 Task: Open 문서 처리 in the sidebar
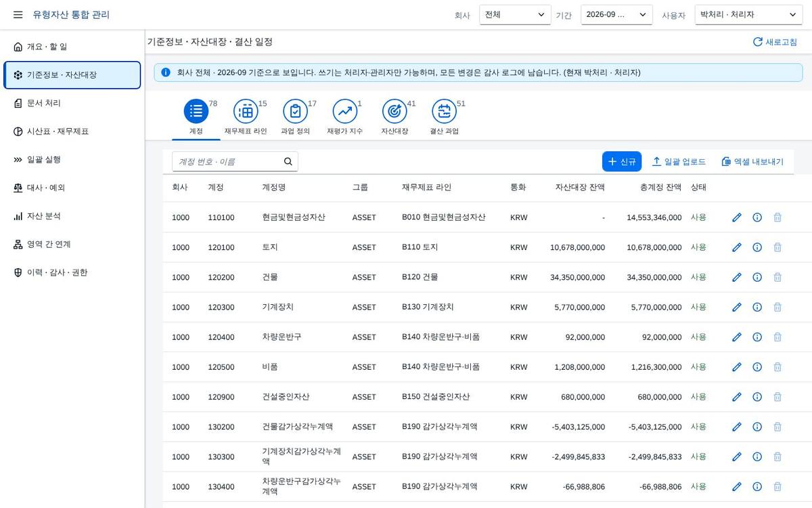coord(72,103)
